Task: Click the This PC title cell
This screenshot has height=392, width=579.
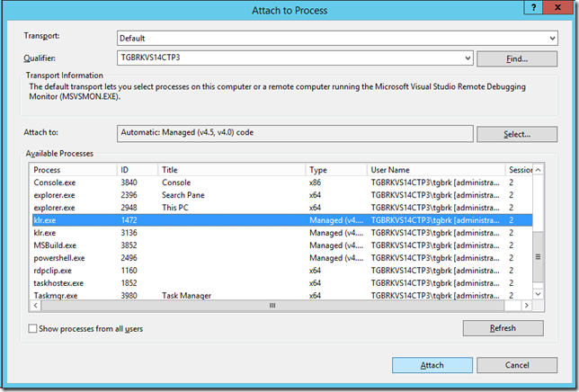Action: click(x=175, y=208)
